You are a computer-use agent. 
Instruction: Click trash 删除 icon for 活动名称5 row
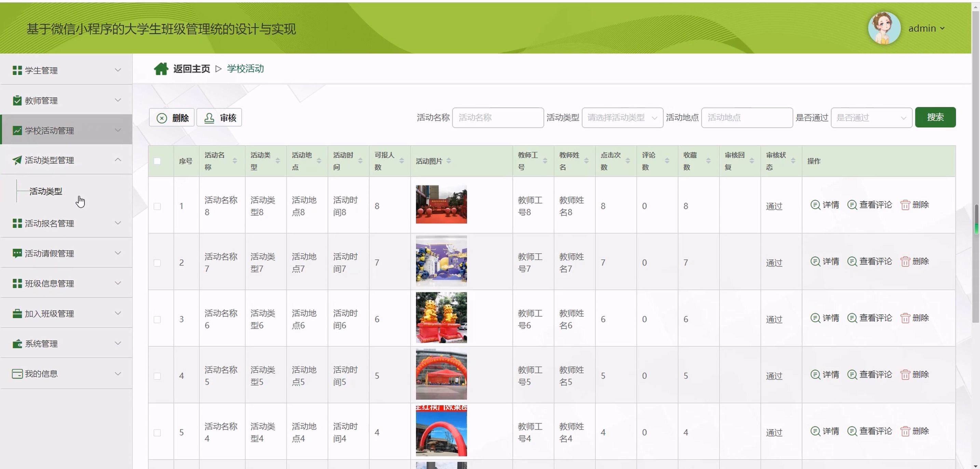(x=905, y=374)
